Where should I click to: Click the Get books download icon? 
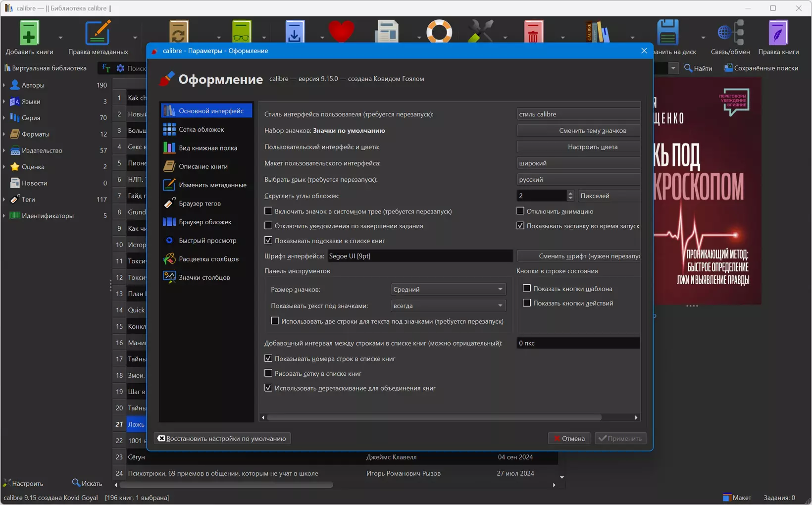click(295, 32)
